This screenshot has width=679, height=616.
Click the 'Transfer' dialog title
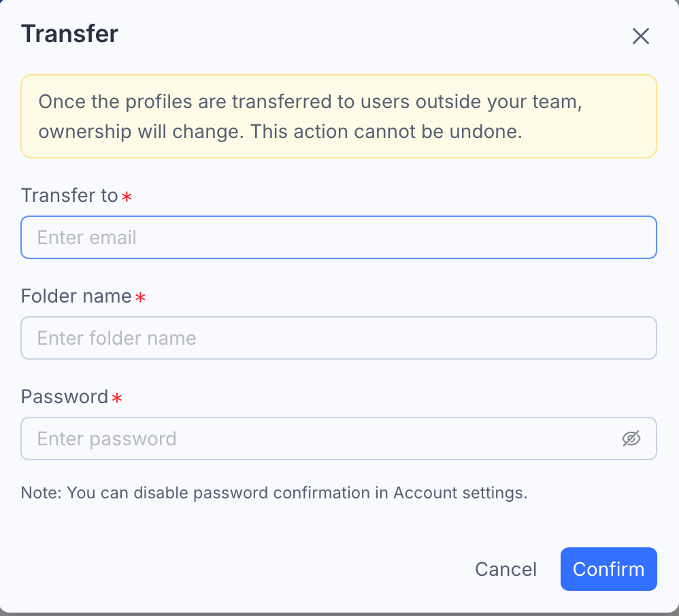click(x=69, y=34)
